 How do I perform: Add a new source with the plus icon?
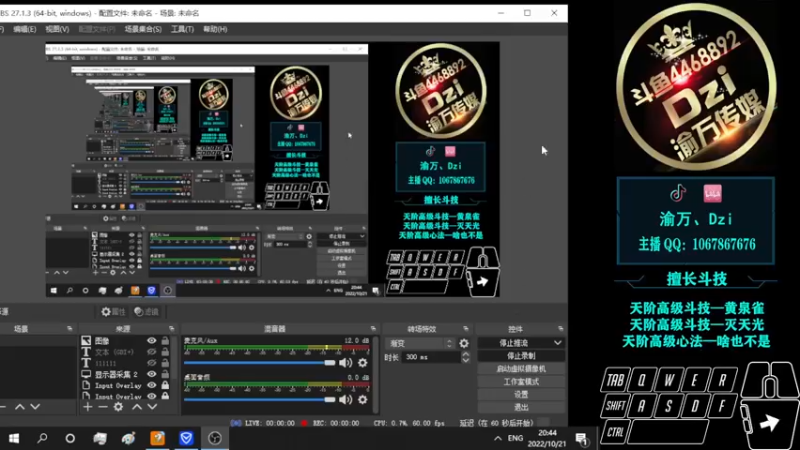(x=88, y=407)
